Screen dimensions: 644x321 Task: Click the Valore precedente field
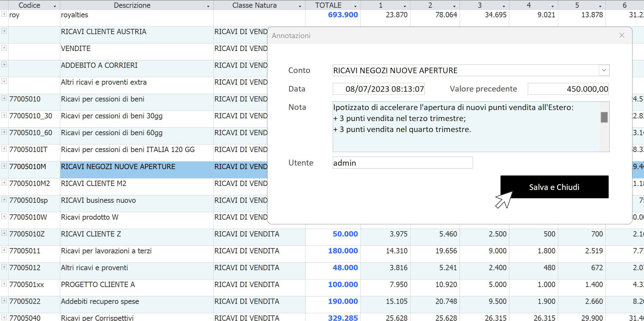click(x=568, y=89)
